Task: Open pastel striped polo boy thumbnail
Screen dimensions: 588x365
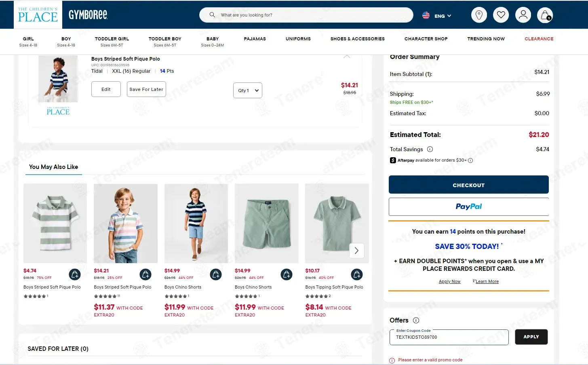Action: pyautogui.click(x=126, y=224)
